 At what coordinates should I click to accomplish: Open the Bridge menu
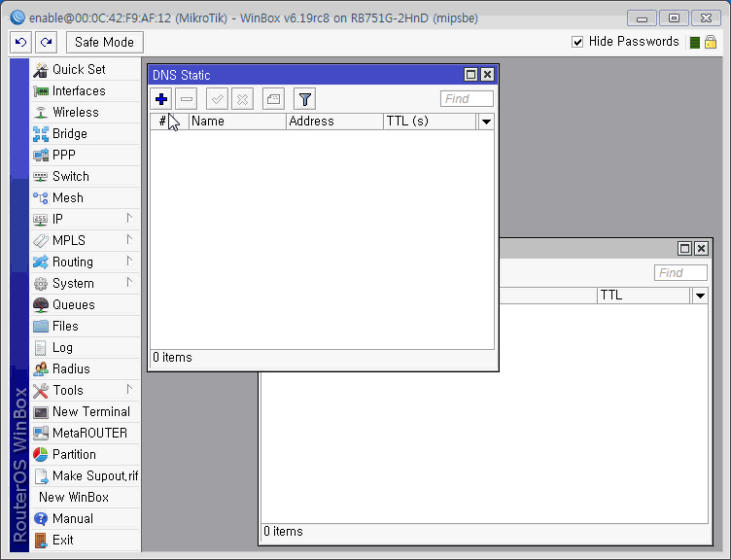pyautogui.click(x=86, y=134)
